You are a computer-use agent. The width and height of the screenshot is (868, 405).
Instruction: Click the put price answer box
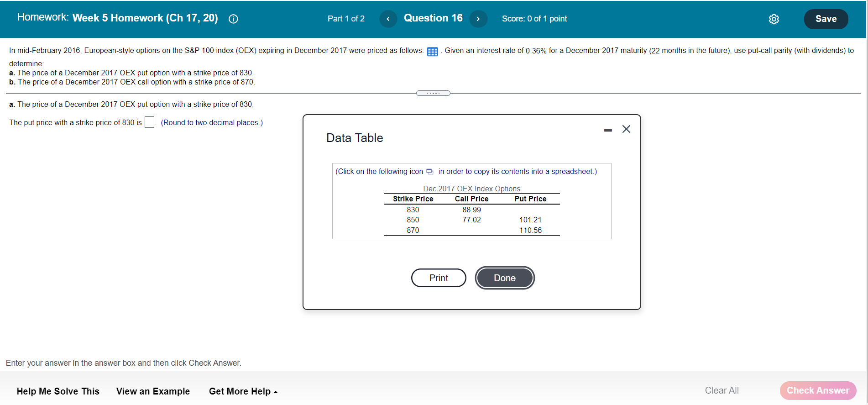149,122
